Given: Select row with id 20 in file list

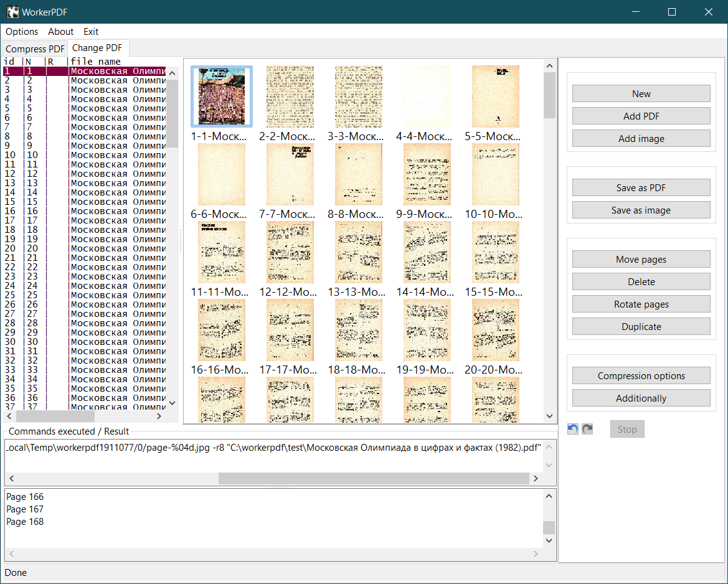Looking at the screenshot, I should 85,248.
